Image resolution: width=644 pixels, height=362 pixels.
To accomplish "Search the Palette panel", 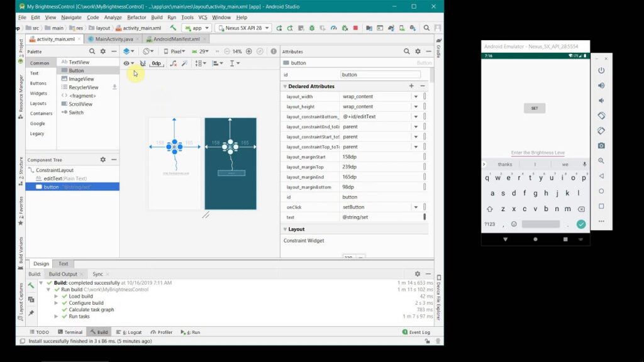I will coord(92,52).
